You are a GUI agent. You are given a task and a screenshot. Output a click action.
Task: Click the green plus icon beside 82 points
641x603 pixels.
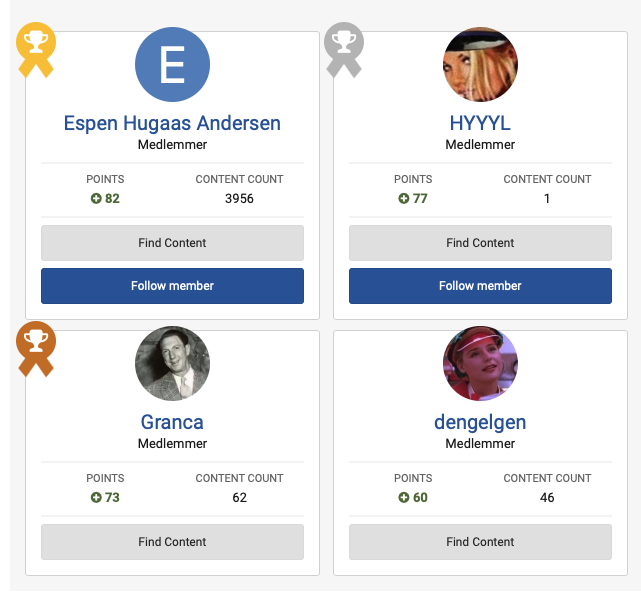click(96, 199)
